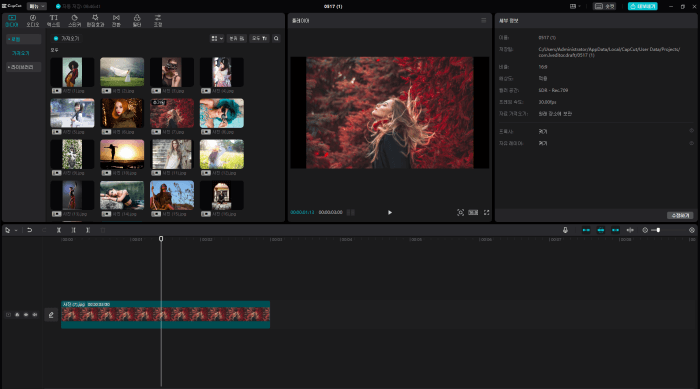This screenshot has height=389, width=700.
Task: Click the 0517 (1) project name value
Action: coord(547,38)
